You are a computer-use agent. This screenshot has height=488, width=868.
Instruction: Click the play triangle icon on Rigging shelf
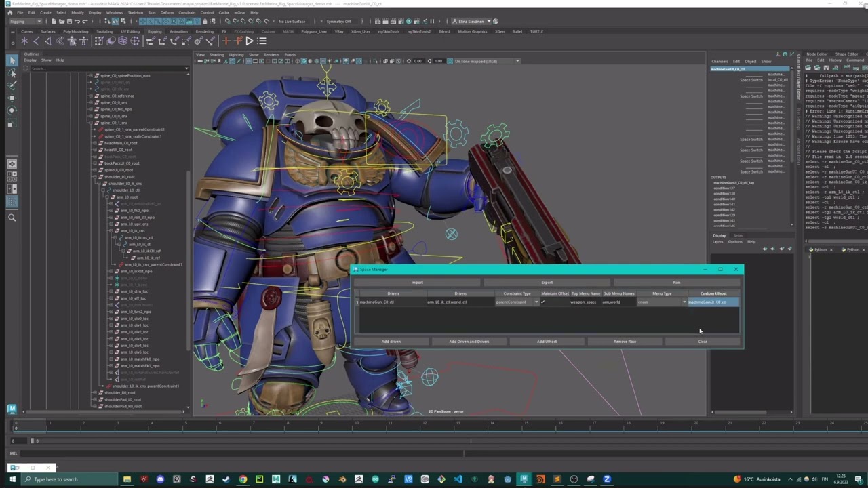(249, 41)
